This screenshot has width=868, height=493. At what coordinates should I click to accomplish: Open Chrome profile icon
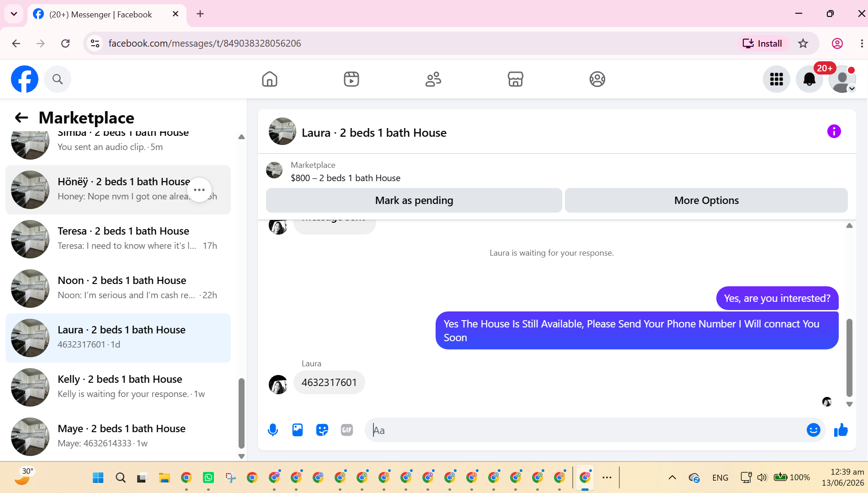pyautogui.click(x=837, y=43)
